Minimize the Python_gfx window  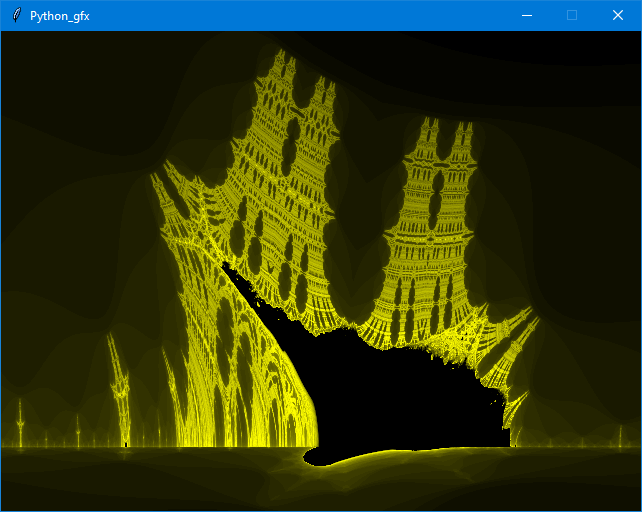coord(527,16)
